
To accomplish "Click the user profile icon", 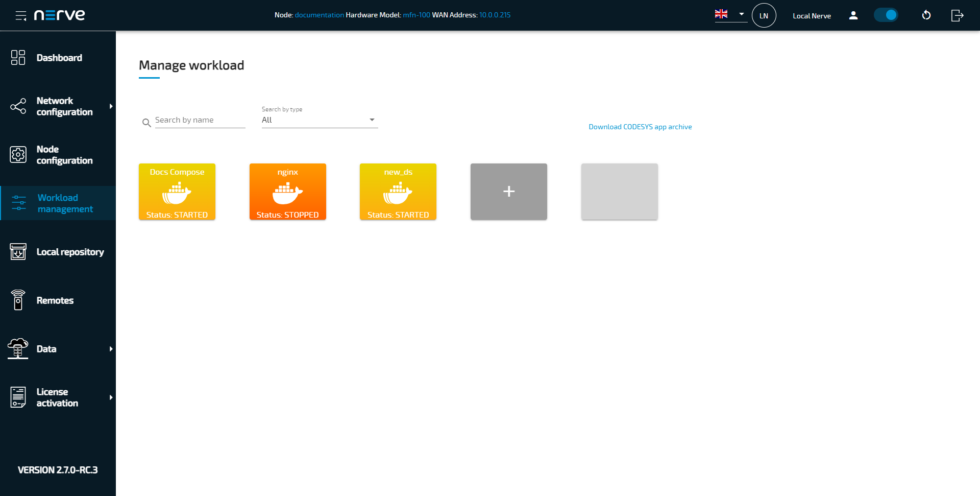I will coord(853,15).
